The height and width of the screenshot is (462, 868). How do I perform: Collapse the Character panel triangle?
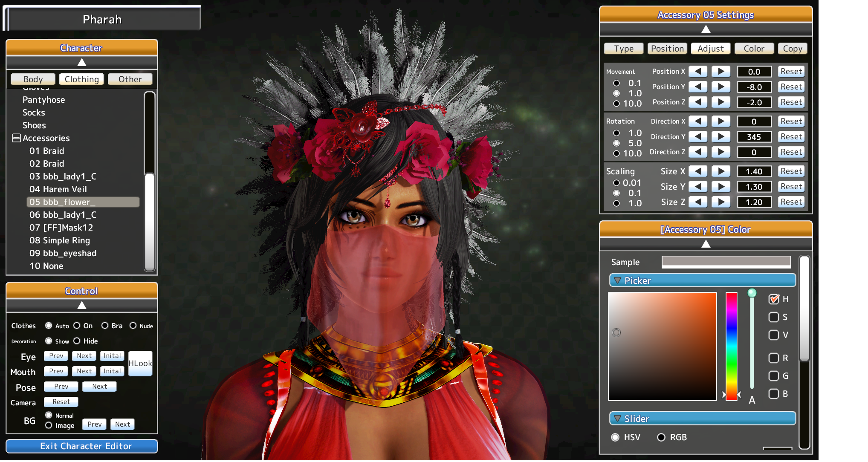(x=82, y=62)
